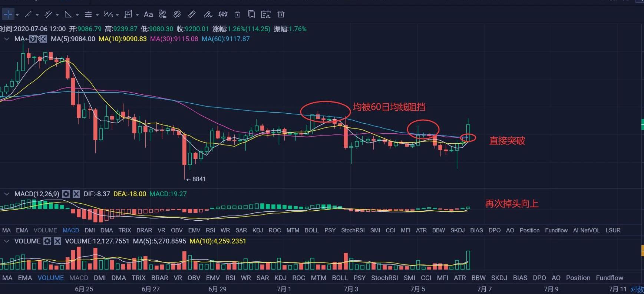This screenshot has height=294, width=644.
Task: Close the VOLUME indicator panel
Action: click(57, 241)
